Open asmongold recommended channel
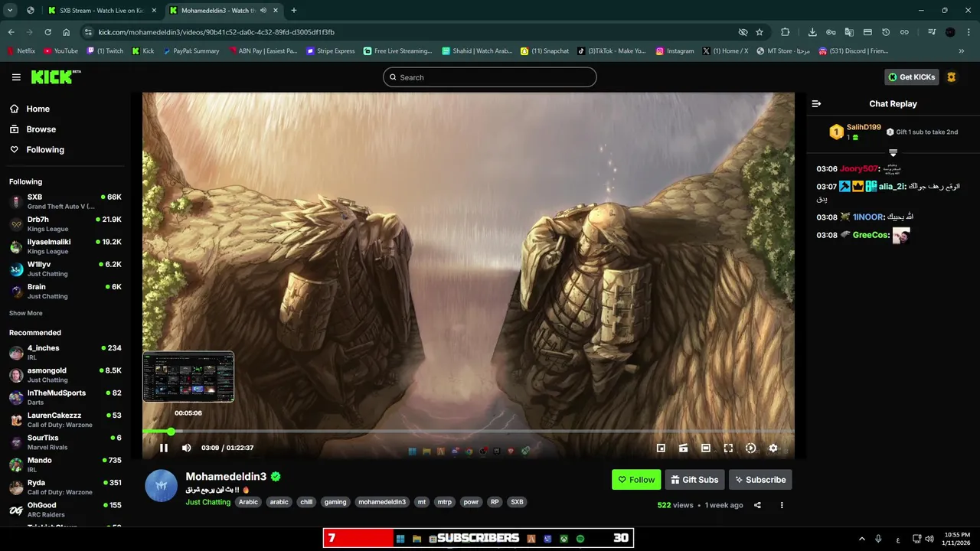Image resolution: width=980 pixels, height=551 pixels. tap(64, 375)
